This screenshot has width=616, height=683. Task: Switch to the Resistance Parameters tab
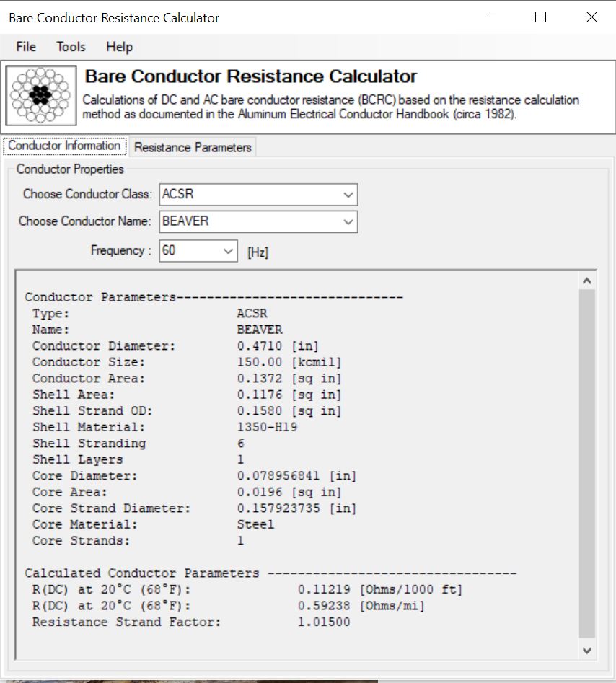(x=193, y=147)
